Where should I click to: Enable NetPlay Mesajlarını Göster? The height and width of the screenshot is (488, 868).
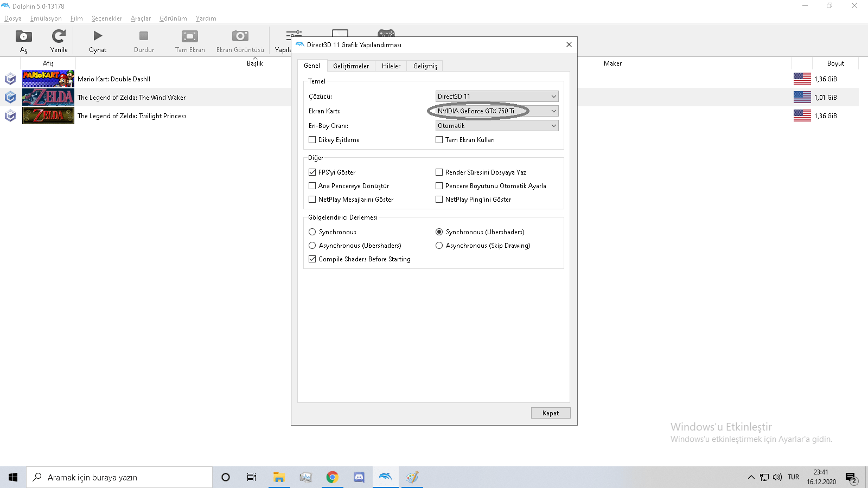pos(312,200)
